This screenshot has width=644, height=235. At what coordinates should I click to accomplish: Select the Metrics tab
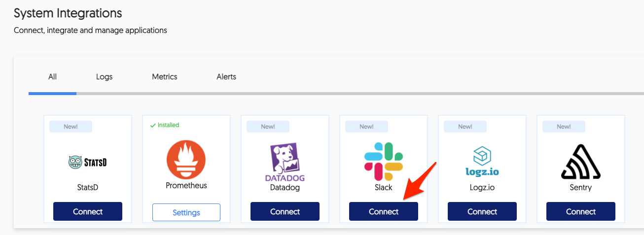pyautogui.click(x=164, y=77)
